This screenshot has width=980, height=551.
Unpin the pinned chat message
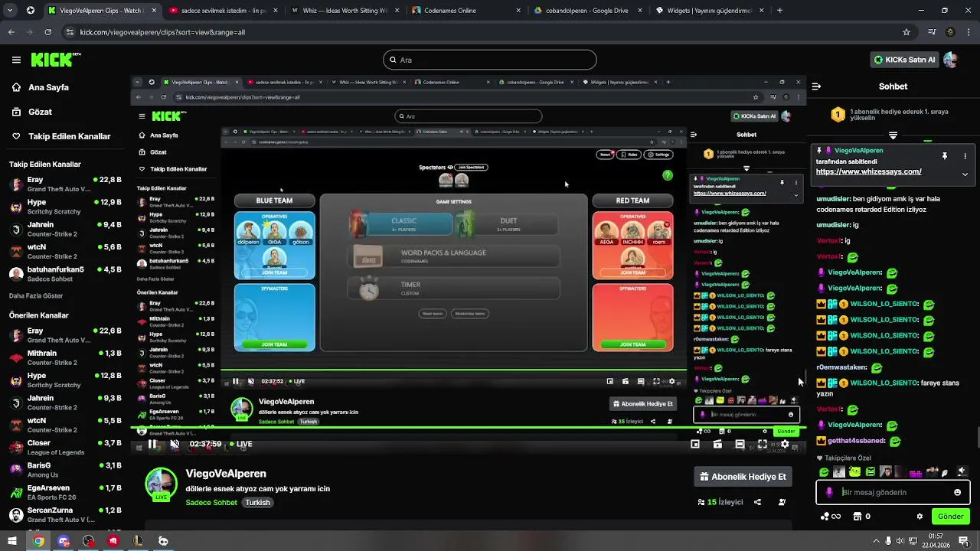(945, 156)
